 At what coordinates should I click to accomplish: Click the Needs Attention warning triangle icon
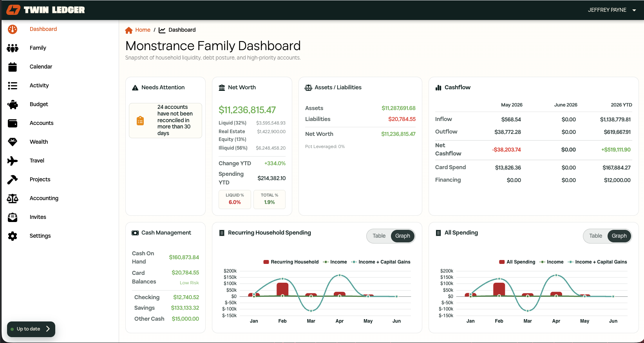[x=135, y=88]
